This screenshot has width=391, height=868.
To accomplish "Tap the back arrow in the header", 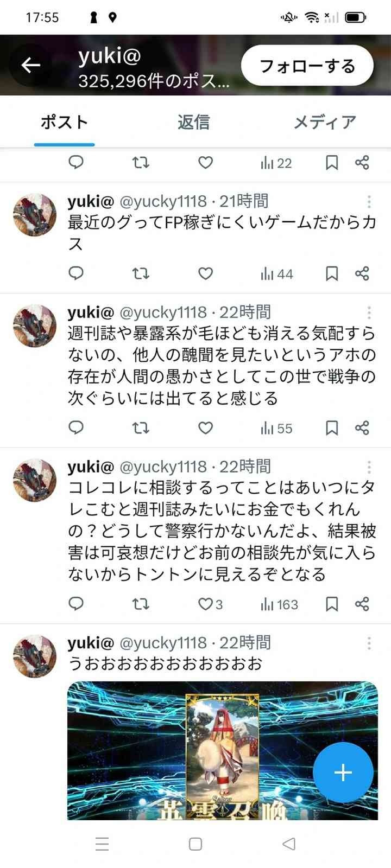I will 31,66.
